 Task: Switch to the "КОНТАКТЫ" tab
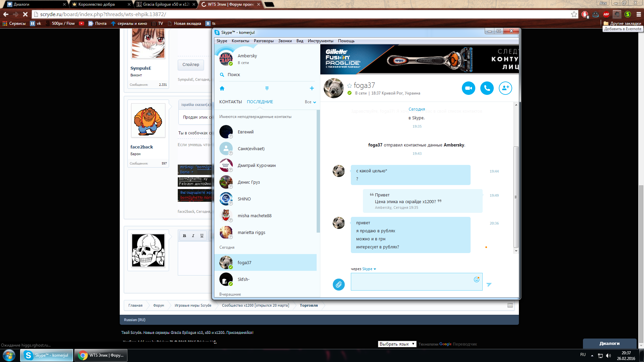230,102
